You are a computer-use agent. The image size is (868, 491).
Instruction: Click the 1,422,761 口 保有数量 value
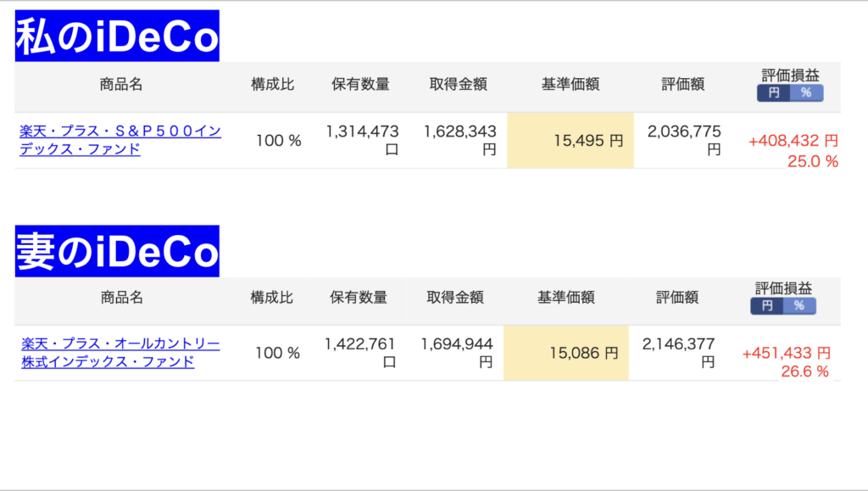(360, 352)
